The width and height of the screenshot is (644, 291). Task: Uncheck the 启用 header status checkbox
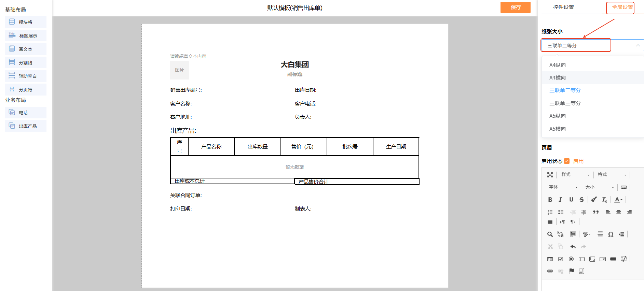point(567,161)
